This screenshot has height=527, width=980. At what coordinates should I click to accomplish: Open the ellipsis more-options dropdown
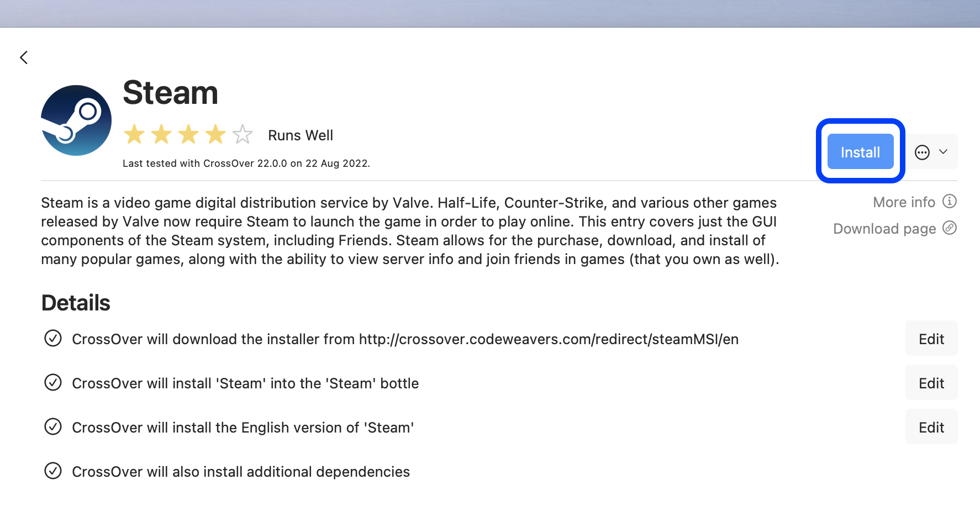pyautogui.click(x=931, y=151)
